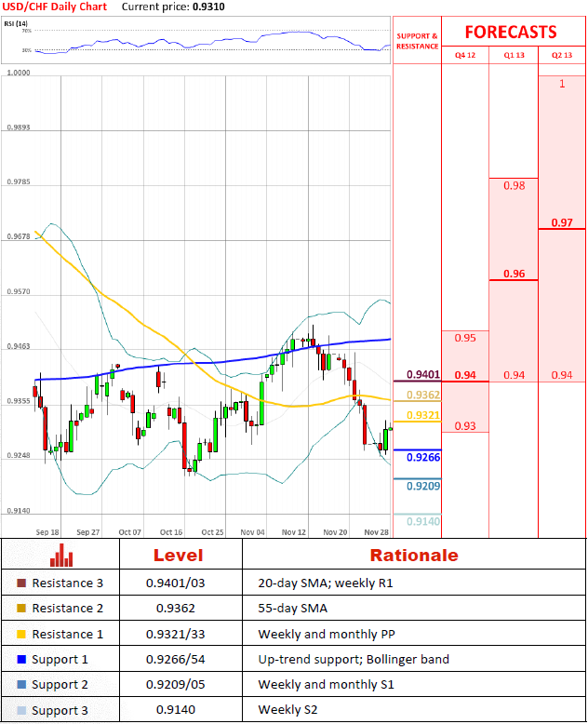Select the Q4 12 forecast column header
The width and height of the screenshot is (588, 724).
(x=465, y=55)
